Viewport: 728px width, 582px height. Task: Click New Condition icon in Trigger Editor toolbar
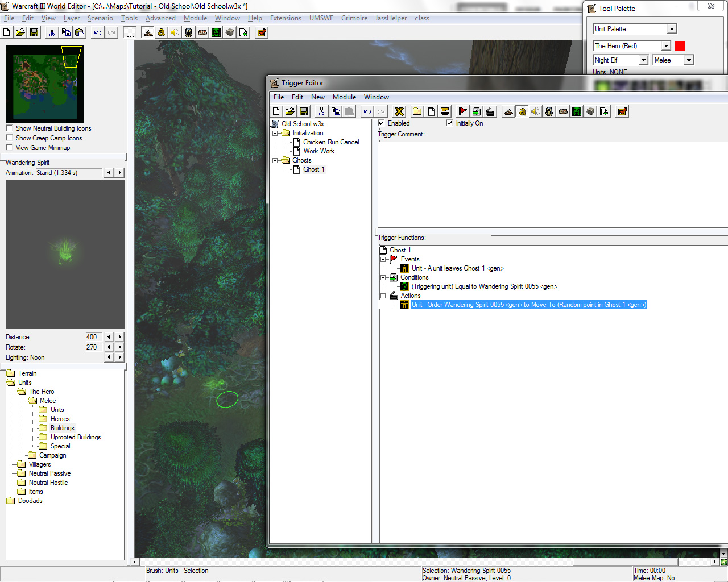pyautogui.click(x=477, y=112)
